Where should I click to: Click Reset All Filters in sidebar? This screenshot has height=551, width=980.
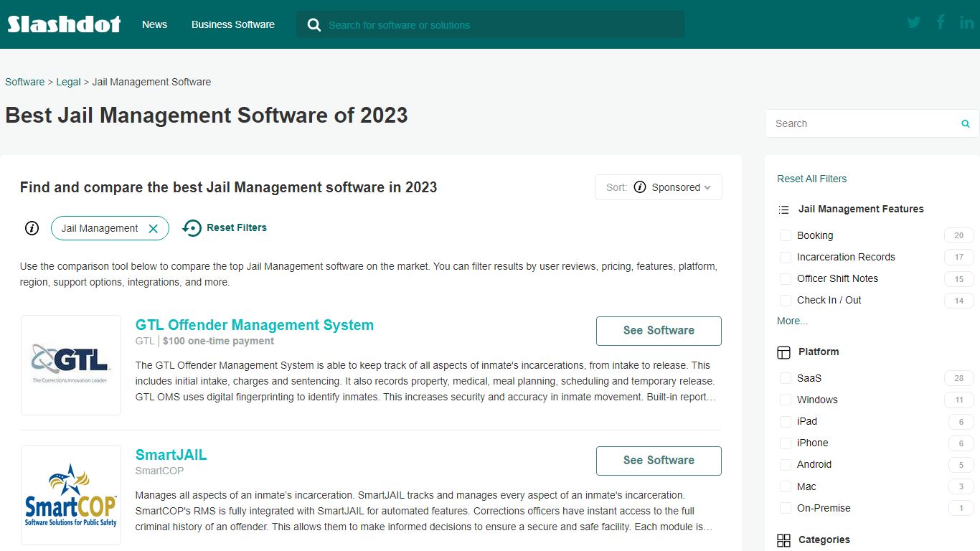[x=811, y=179]
